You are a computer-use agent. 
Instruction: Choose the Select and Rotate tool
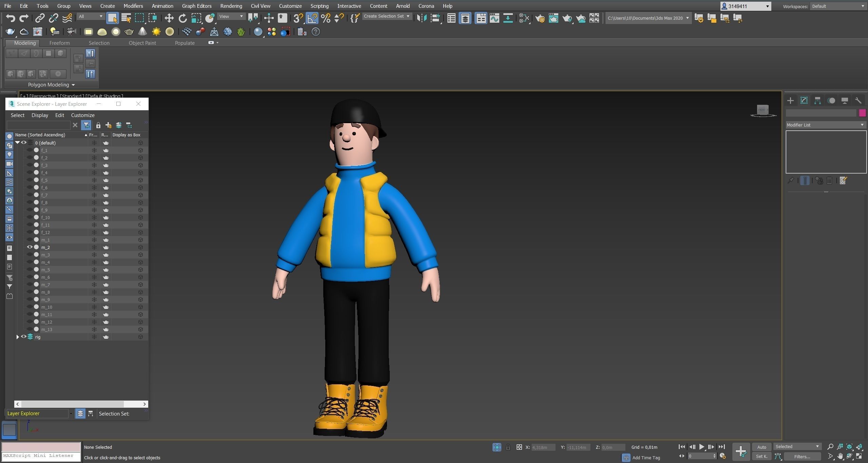click(x=182, y=18)
